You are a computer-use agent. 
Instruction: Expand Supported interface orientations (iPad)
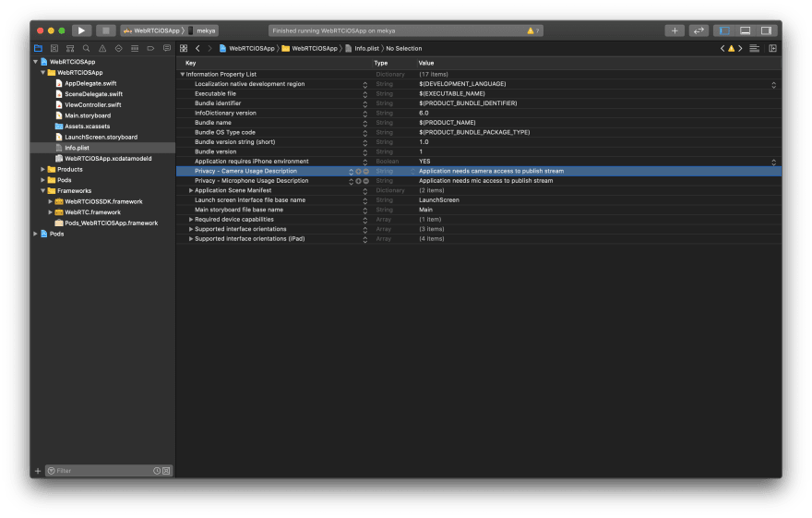click(191, 239)
